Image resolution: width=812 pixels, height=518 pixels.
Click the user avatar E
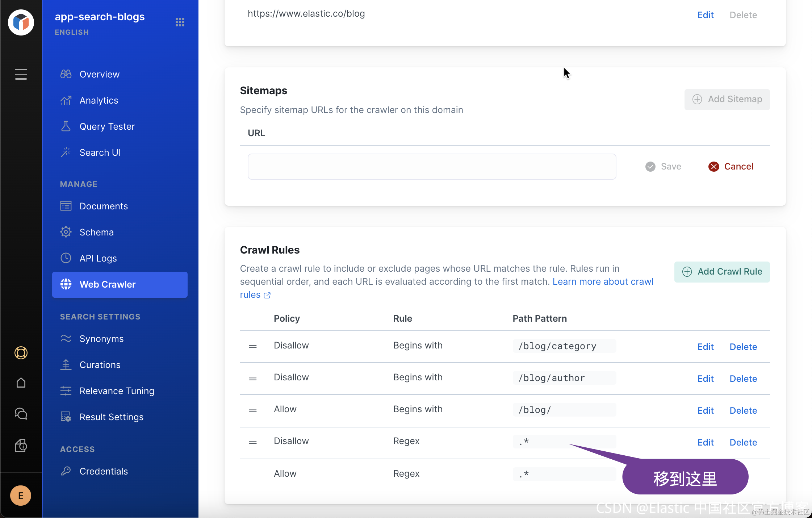(21, 496)
